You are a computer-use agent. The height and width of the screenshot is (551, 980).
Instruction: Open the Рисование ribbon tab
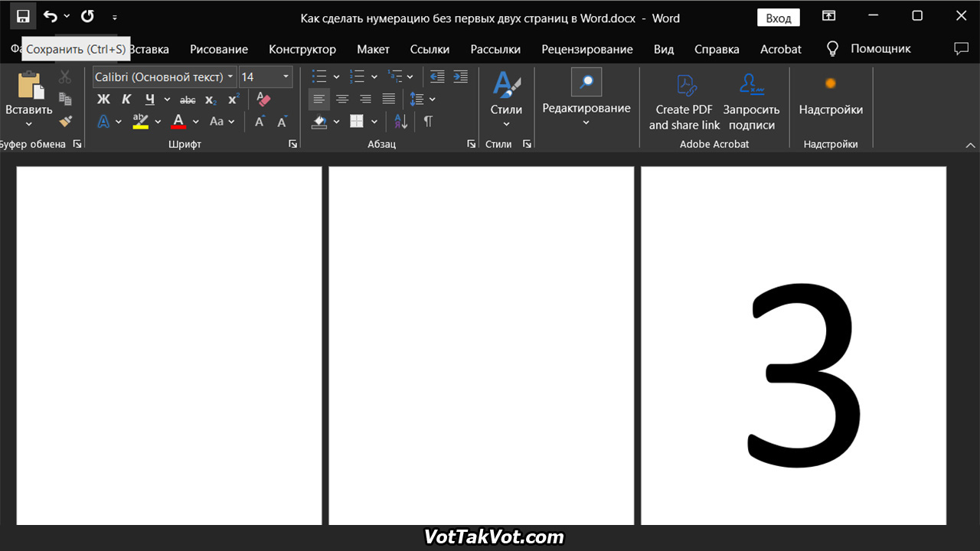coord(219,49)
